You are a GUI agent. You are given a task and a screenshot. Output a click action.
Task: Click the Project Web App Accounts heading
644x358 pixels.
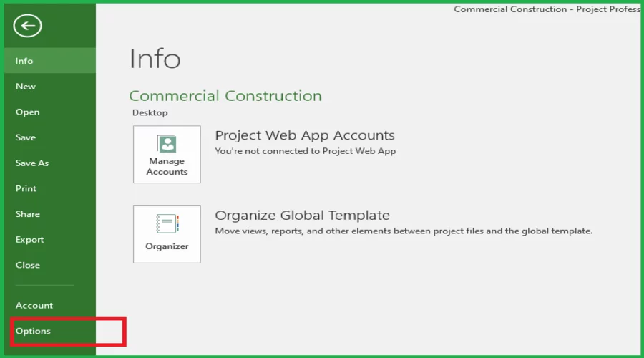305,135
